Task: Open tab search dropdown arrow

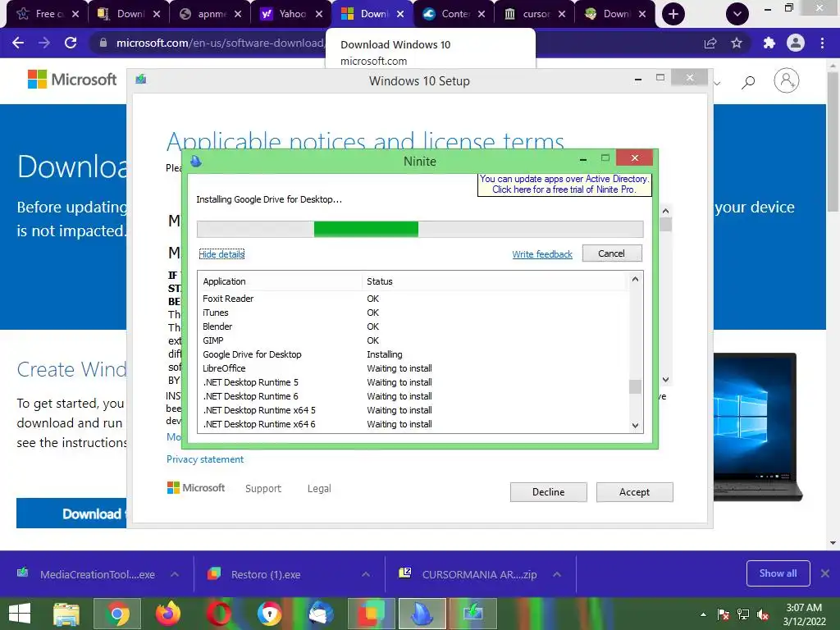Action: [x=737, y=14]
